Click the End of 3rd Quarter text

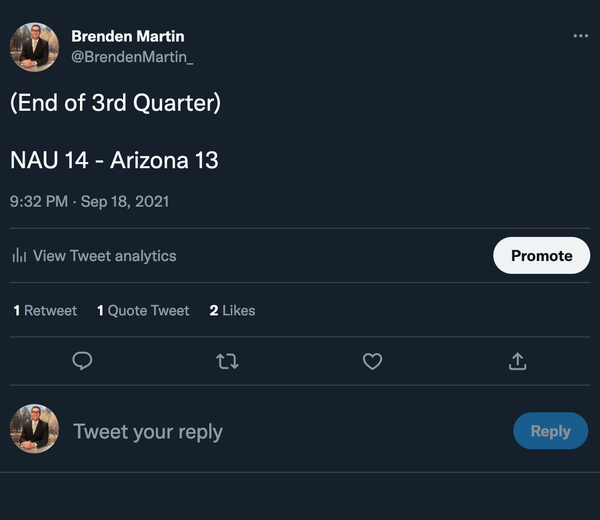(115, 103)
